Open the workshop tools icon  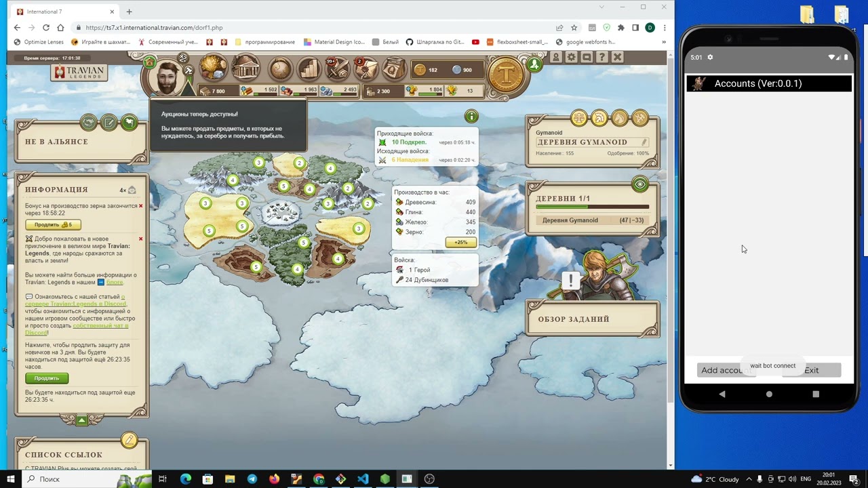click(x=640, y=119)
